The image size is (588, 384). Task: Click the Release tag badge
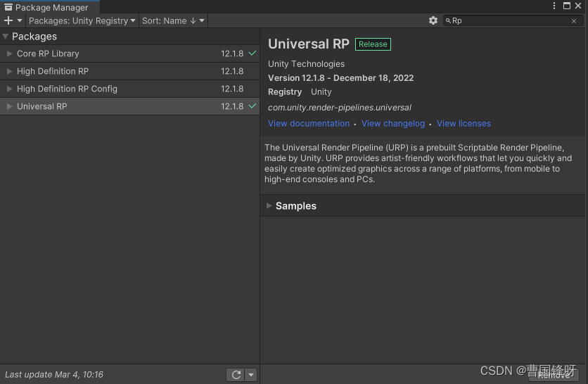point(373,44)
